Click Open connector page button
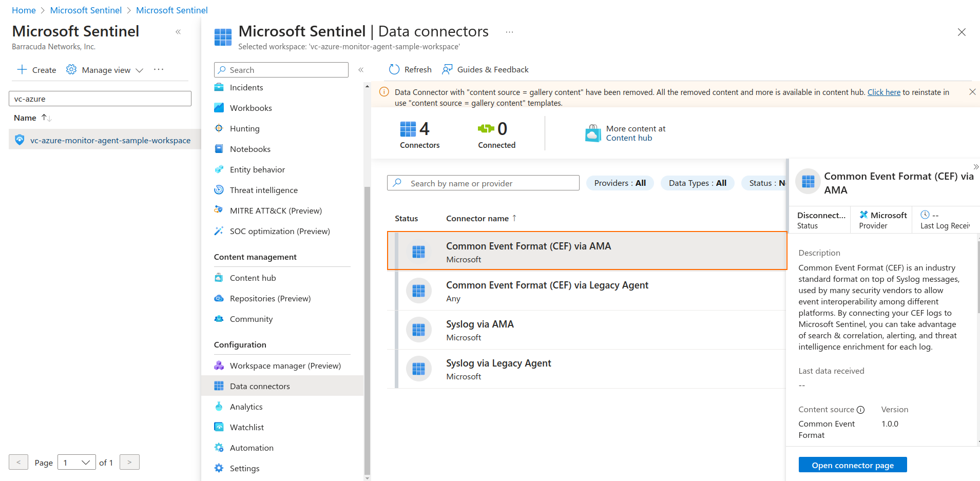Viewport: 980px width, 481px height. click(x=853, y=465)
